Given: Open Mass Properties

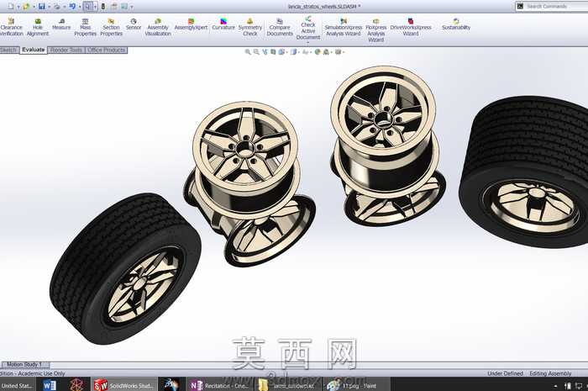Looking at the screenshot, I should [x=85, y=27].
